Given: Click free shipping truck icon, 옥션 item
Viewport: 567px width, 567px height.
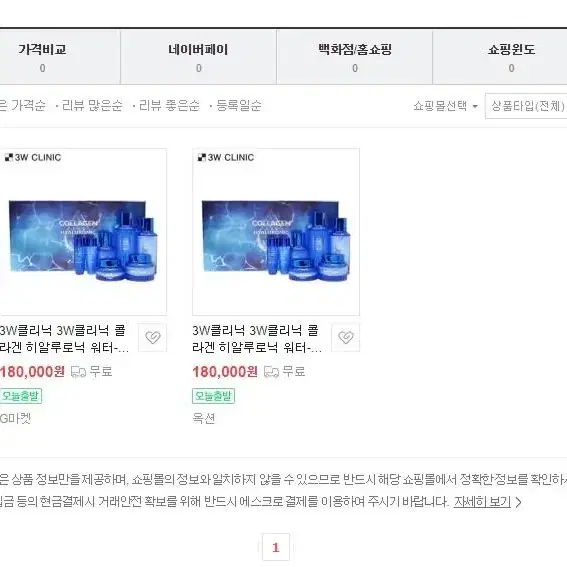Looking at the screenshot, I should click(272, 372).
